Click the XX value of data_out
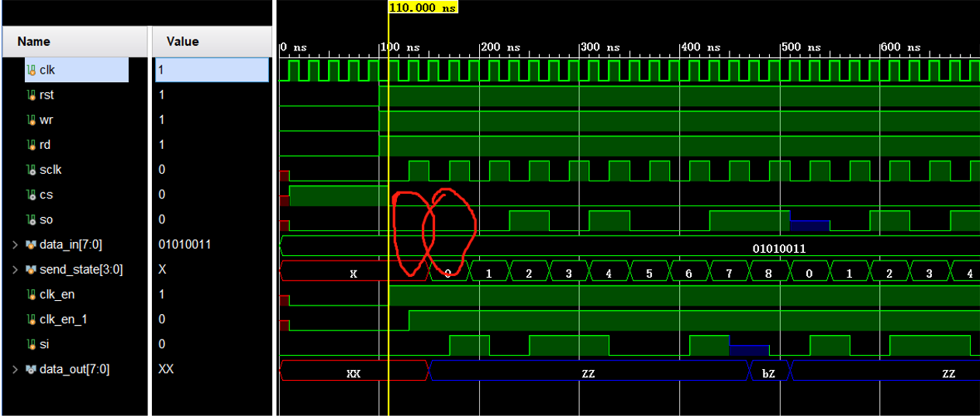Image resolution: width=980 pixels, height=418 pixels. tap(166, 369)
